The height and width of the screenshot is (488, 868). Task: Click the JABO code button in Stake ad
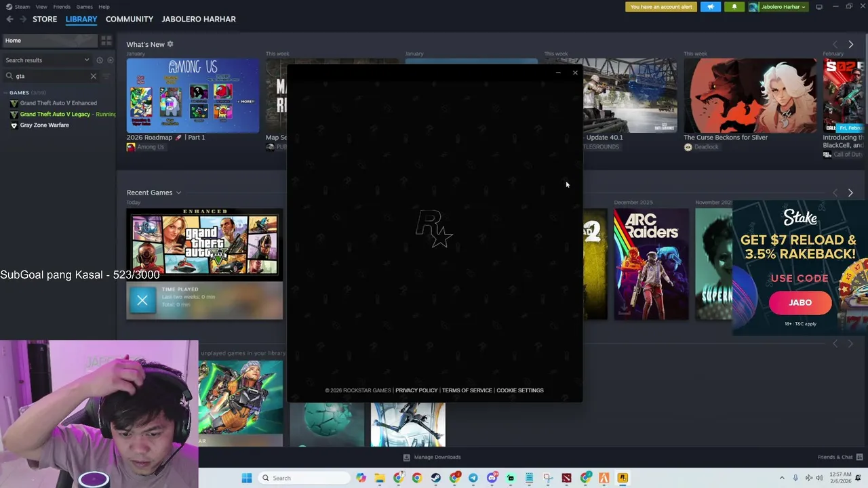(800, 303)
